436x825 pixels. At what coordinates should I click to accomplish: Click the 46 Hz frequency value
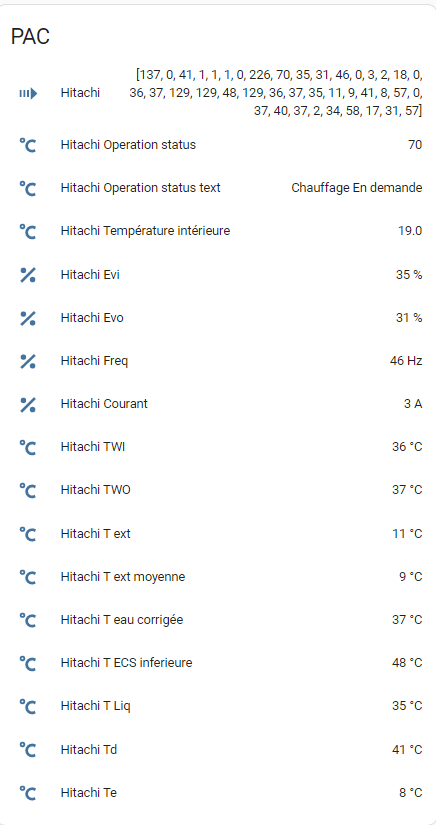(406, 361)
